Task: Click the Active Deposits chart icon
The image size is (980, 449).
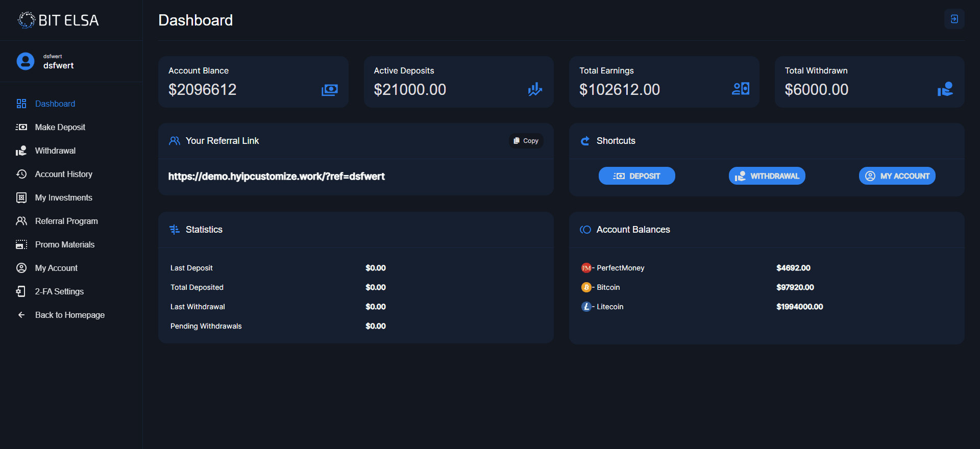Action: tap(535, 89)
